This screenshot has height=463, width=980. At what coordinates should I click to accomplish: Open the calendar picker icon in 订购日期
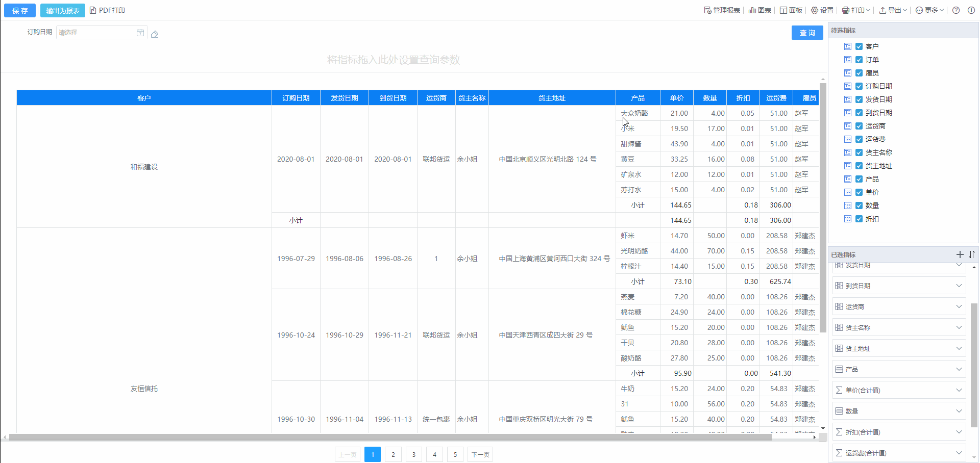pos(140,33)
